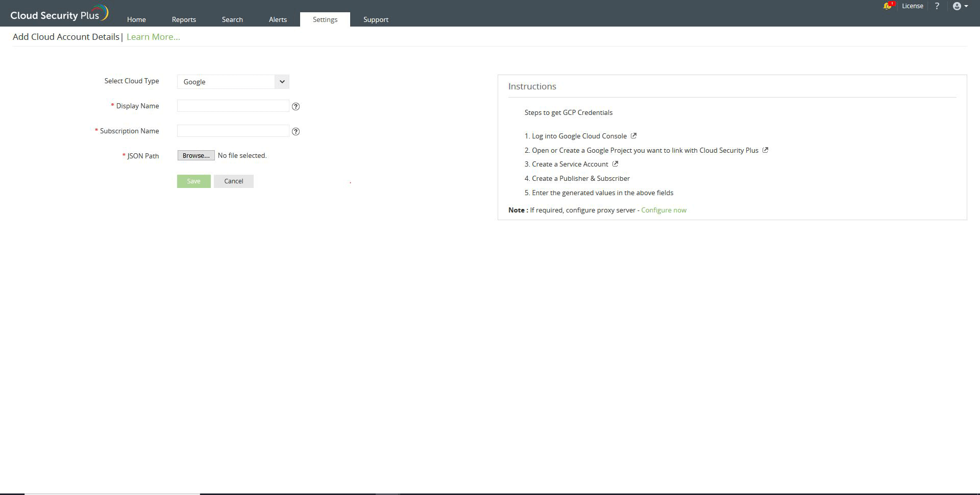Show help tip for Subscription Name
The height and width of the screenshot is (495, 980).
(x=296, y=131)
